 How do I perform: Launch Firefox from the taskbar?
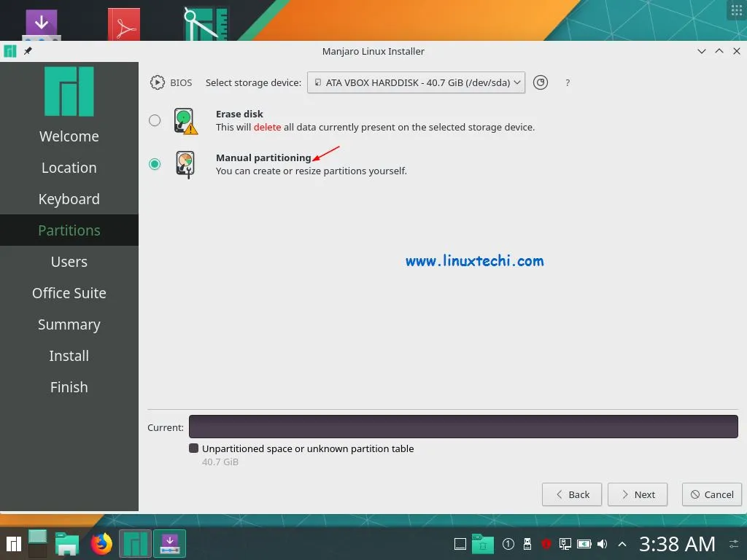click(101, 543)
